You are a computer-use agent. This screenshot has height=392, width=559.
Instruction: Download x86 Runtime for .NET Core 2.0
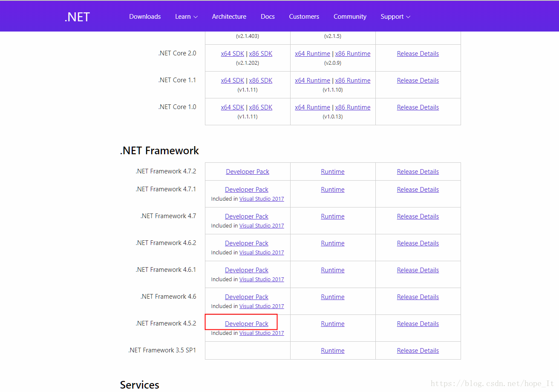pyautogui.click(x=353, y=54)
